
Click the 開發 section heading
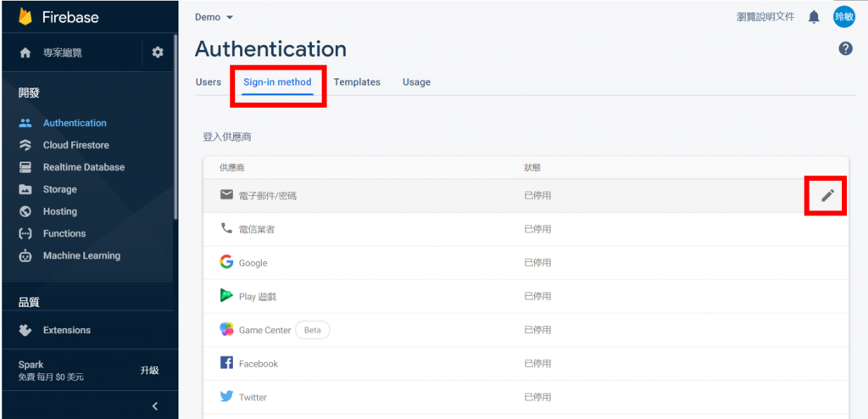(29, 93)
